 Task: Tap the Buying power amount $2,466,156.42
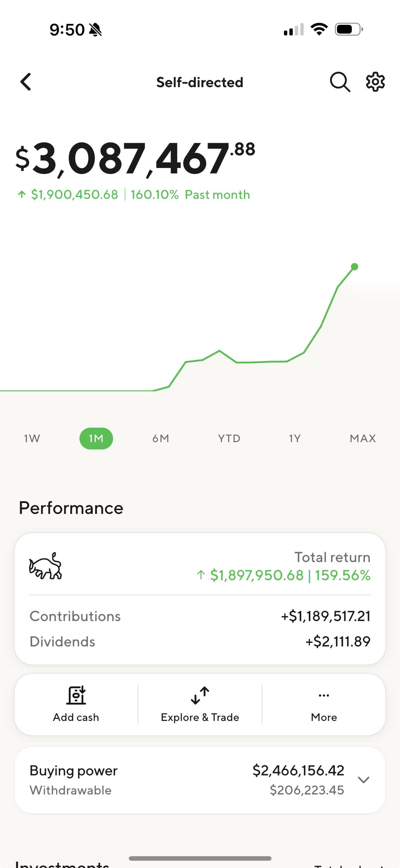point(298,771)
